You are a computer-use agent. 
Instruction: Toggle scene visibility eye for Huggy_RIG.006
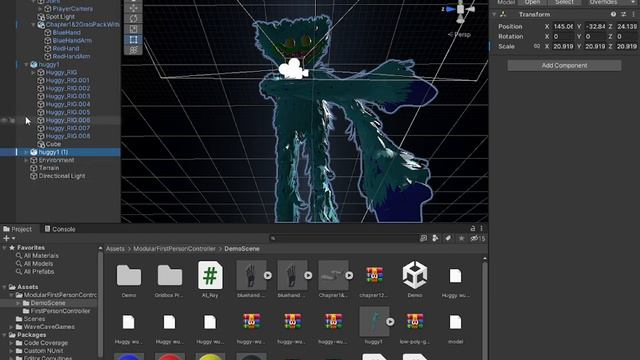pos(4,120)
